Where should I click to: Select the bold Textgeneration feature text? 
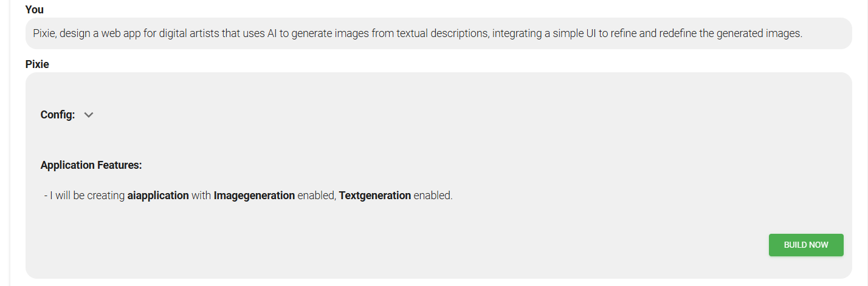tap(375, 196)
